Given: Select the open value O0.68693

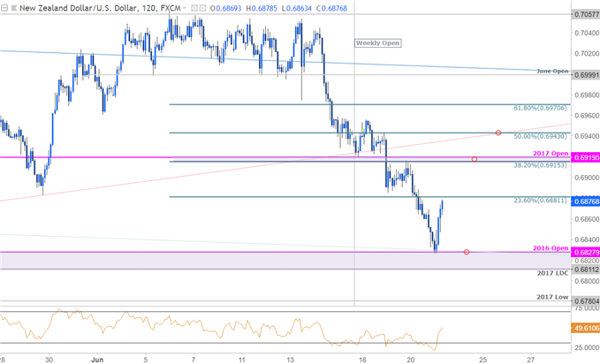Looking at the screenshot, I should pos(225,8).
